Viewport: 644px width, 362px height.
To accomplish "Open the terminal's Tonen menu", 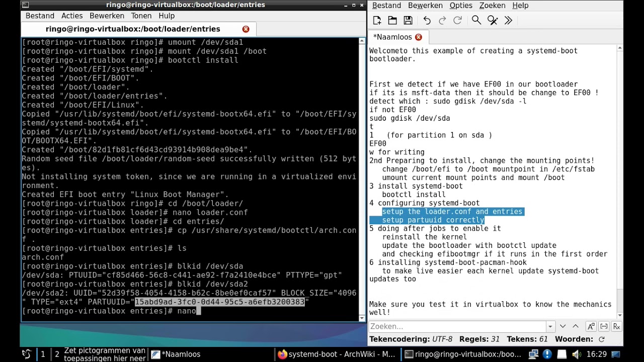I will 141,16.
